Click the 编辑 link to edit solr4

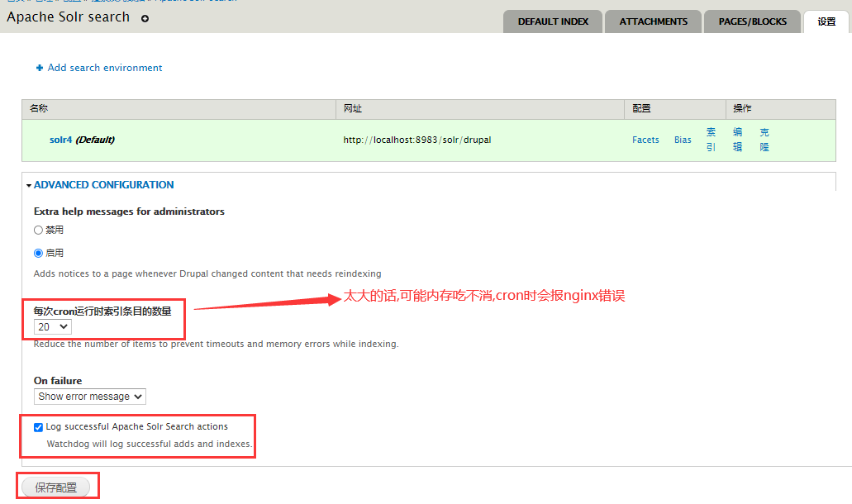point(737,139)
